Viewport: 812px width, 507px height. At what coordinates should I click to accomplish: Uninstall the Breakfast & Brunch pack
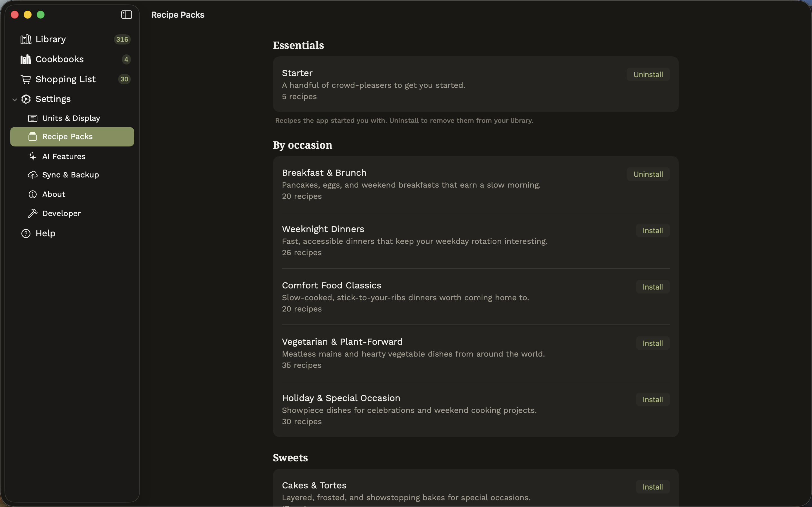648,174
